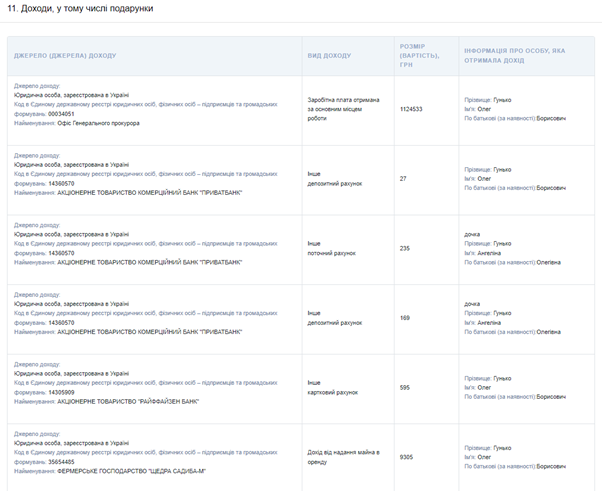Click header 'Інформація про особу, яка отримала дохід'
The width and height of the screenshot is (602, 491).
pos(514,56)
